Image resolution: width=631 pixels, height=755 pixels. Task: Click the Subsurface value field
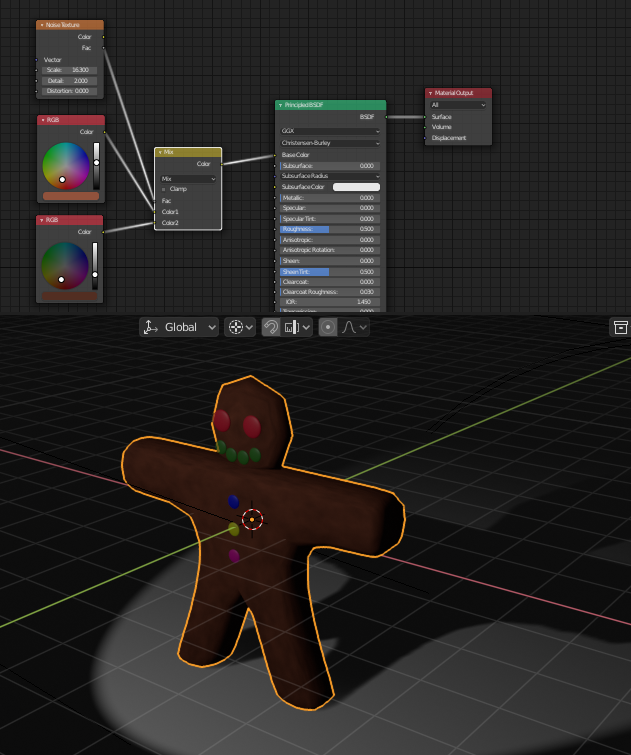330,166
